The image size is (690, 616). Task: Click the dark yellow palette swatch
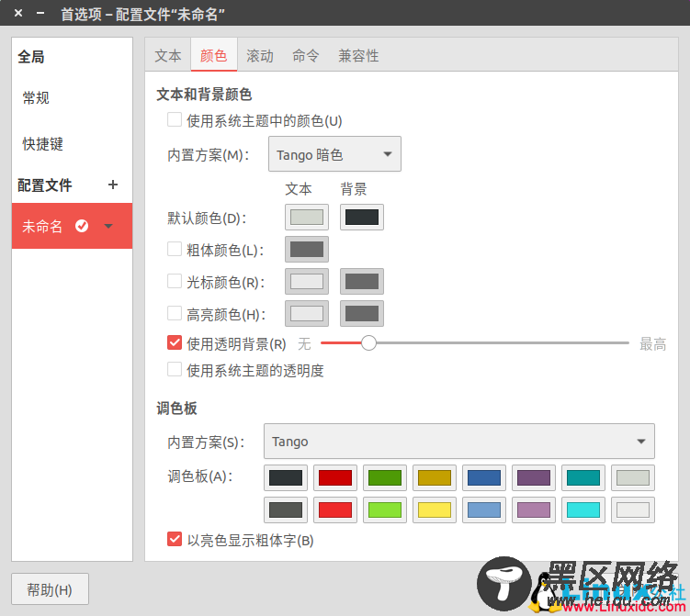coord(435,477)
